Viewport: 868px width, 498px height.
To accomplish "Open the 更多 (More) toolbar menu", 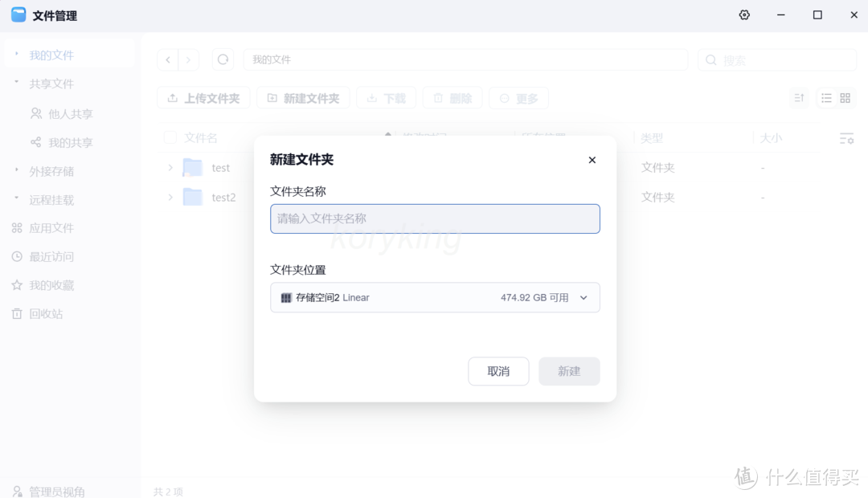I will coord(518,97).
